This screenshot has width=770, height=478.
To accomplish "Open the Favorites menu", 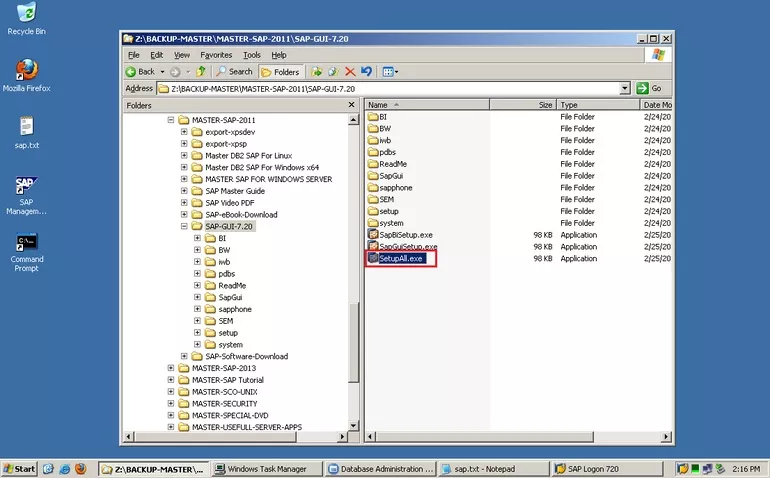I will click(216, 55).
